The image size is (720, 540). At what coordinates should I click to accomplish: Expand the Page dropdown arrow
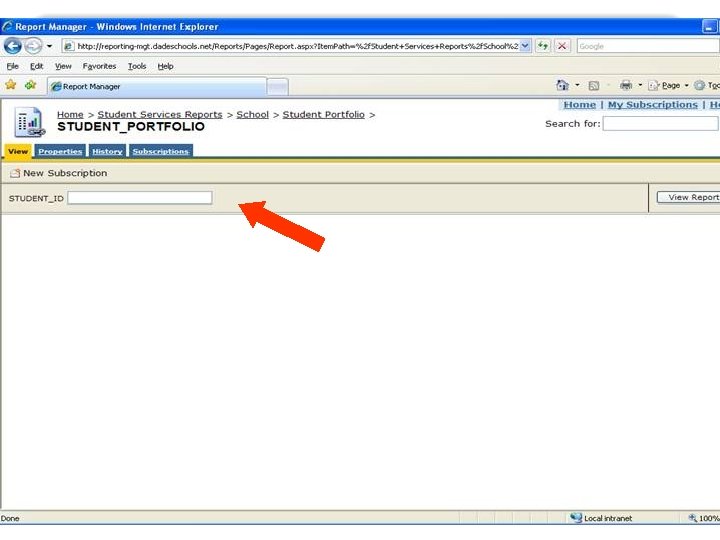686,85
